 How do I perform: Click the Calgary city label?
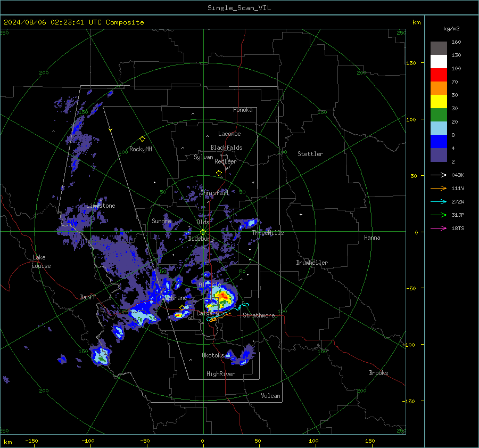(x=208, y=313)
